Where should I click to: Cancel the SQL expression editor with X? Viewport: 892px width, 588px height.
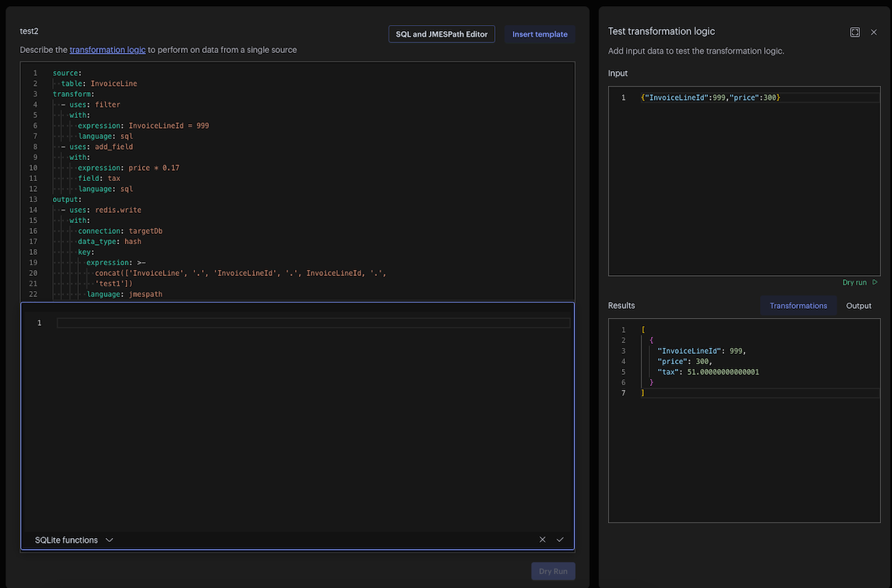click(x=542, y=540)
